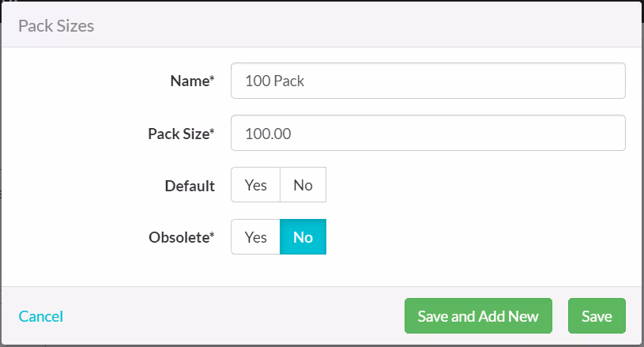Click the Default label text
The image size is (644, 347).
pyautogui.click(x=190, y=186)
